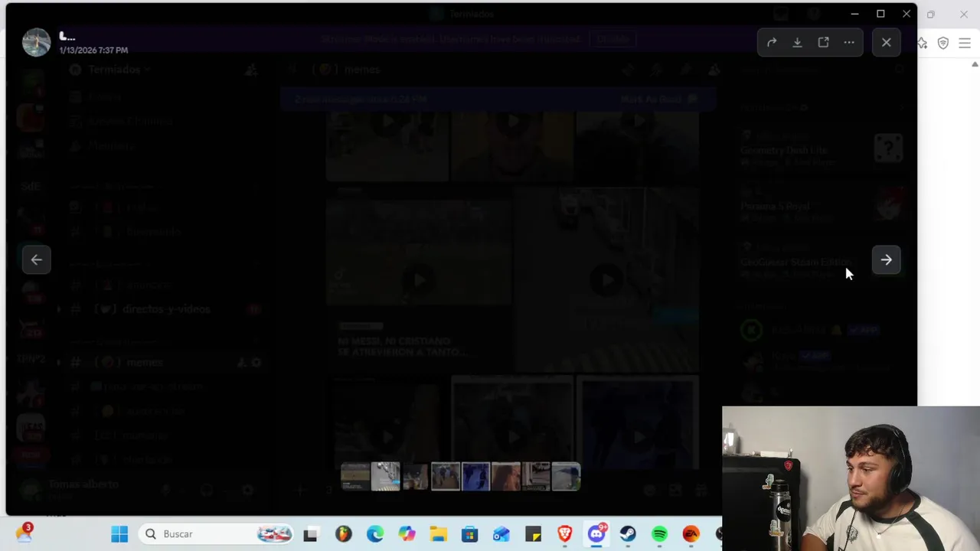The image size is (980, 551).
Task: Open Copilot from the taskbar
Action: [407, 534]
